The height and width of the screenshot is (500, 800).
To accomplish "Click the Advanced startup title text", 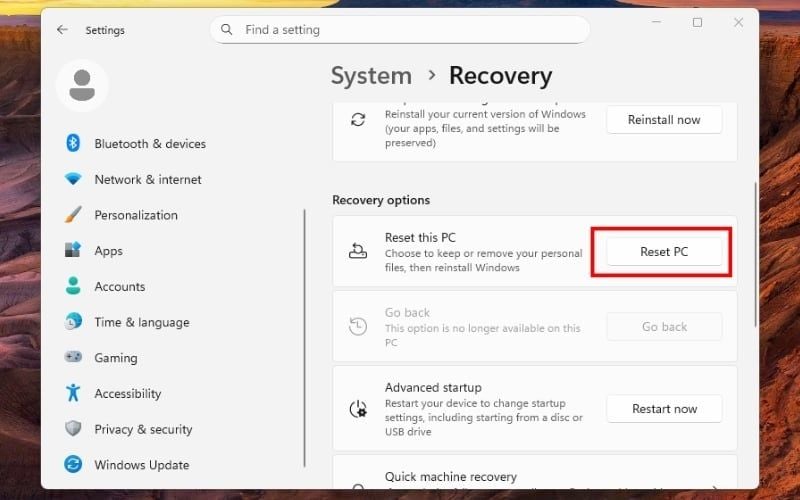I will click(433, 387).
